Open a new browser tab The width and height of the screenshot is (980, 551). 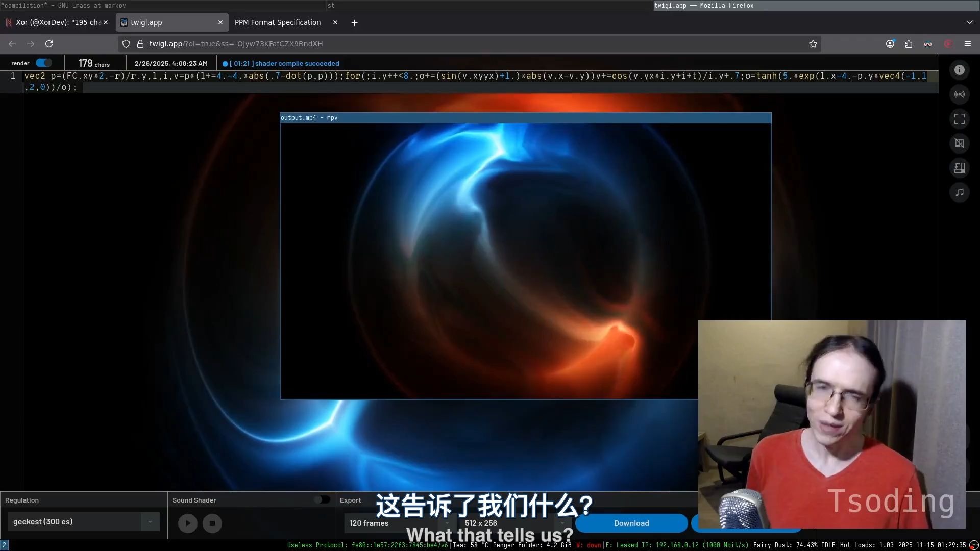[x=354, y=22]
